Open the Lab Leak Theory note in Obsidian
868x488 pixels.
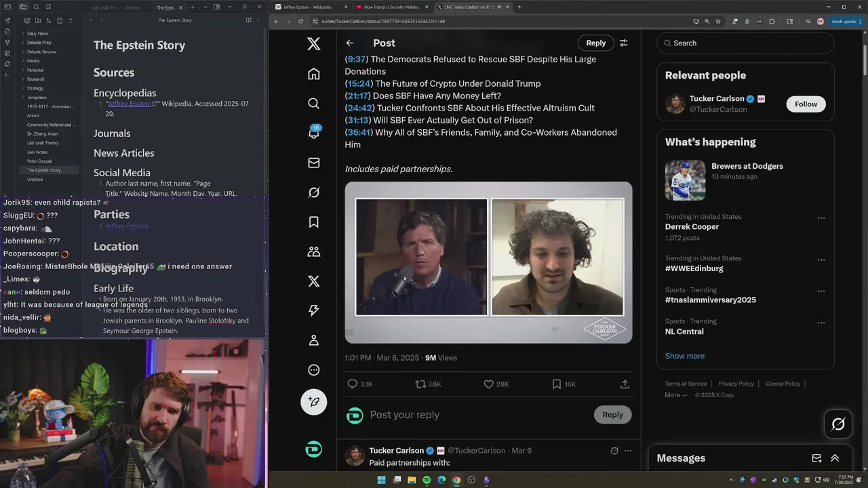click(43, 143)
